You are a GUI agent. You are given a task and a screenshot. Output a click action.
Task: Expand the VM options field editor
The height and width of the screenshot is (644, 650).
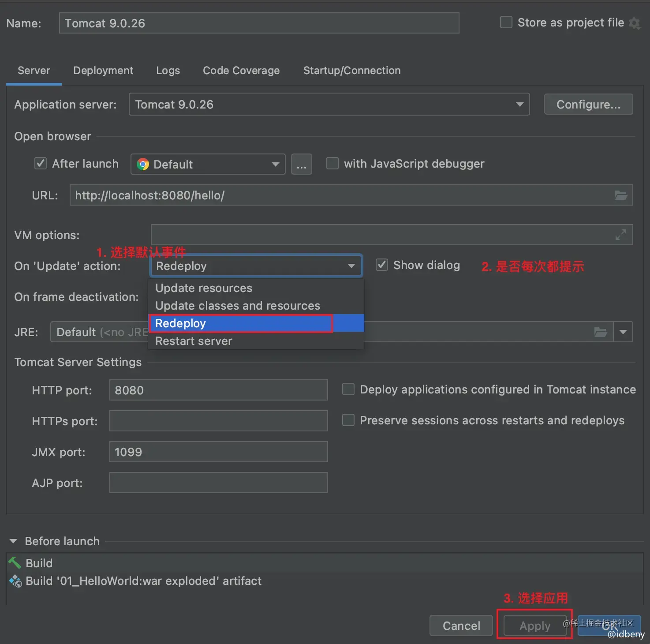(x=621, y=235)
